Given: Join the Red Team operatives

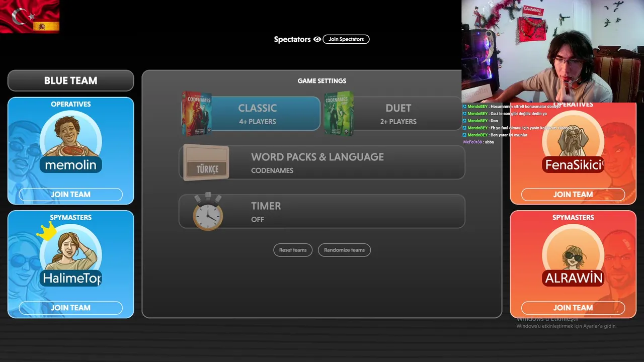Looking at the screenshot, I should 573,195.
